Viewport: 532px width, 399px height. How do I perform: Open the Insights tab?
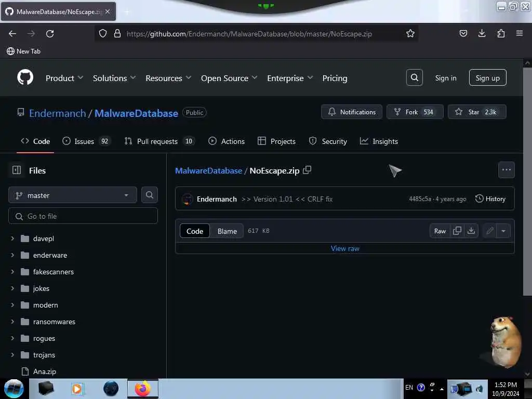click(379, 141)
